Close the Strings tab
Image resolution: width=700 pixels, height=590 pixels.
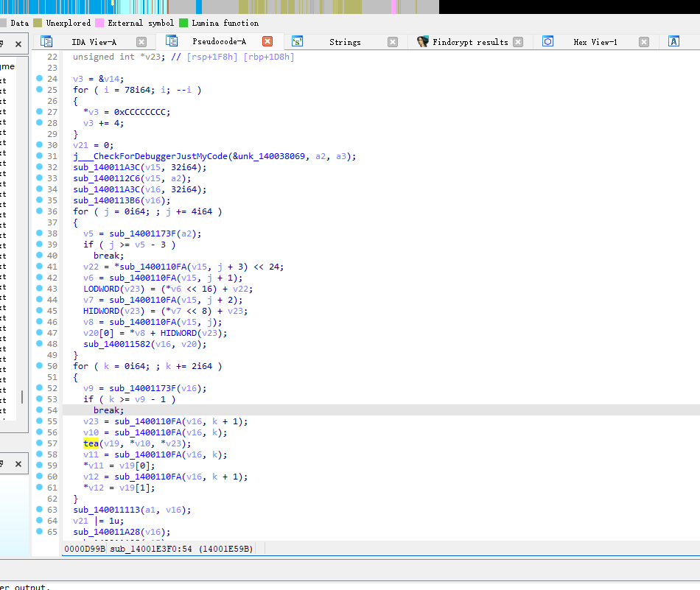click(393, 42)
